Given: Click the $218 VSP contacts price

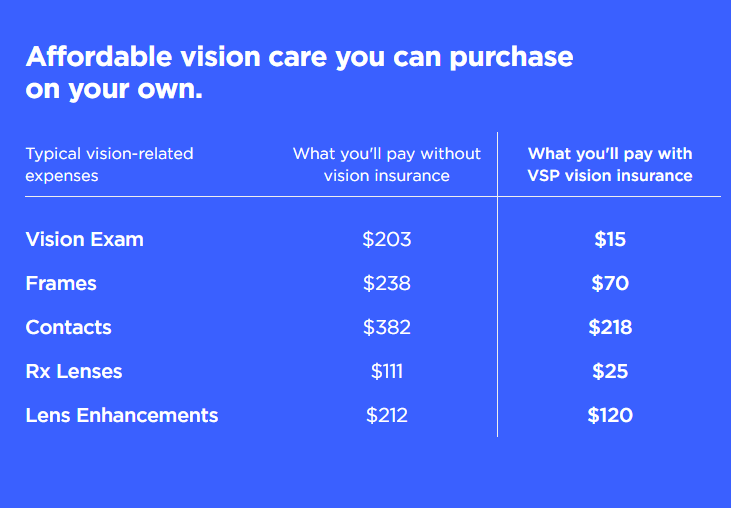Looking at the screenshot, I should tap(610, 327).
